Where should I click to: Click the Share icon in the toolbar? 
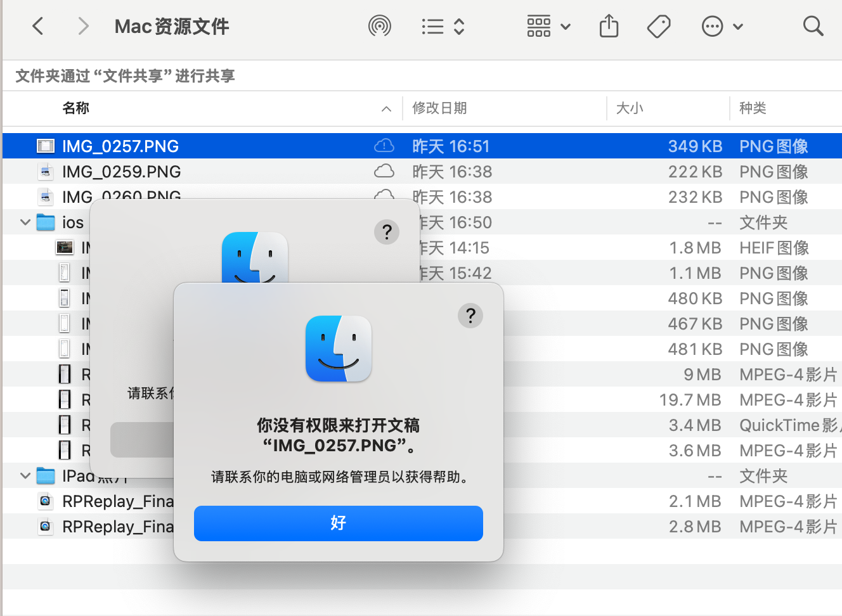609,25
